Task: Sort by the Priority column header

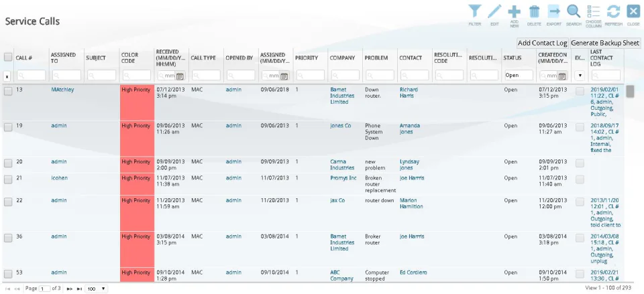Action: 307,58
